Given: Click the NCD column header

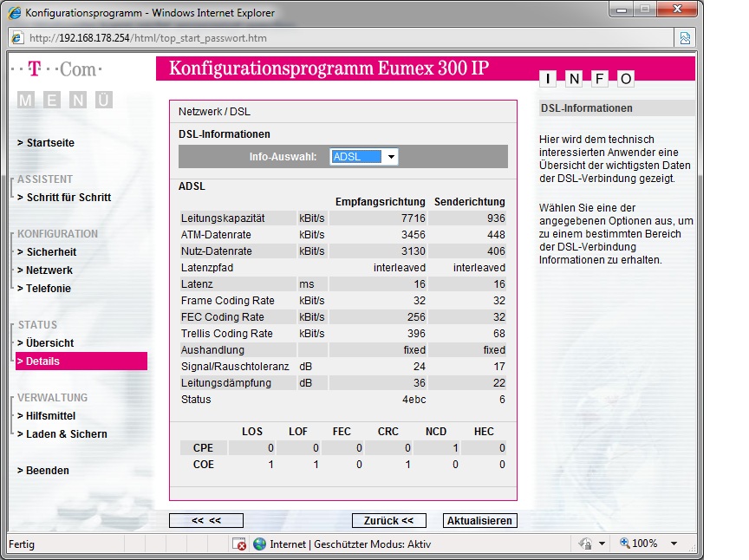Looking at the screenshot, I should point(436,432).
